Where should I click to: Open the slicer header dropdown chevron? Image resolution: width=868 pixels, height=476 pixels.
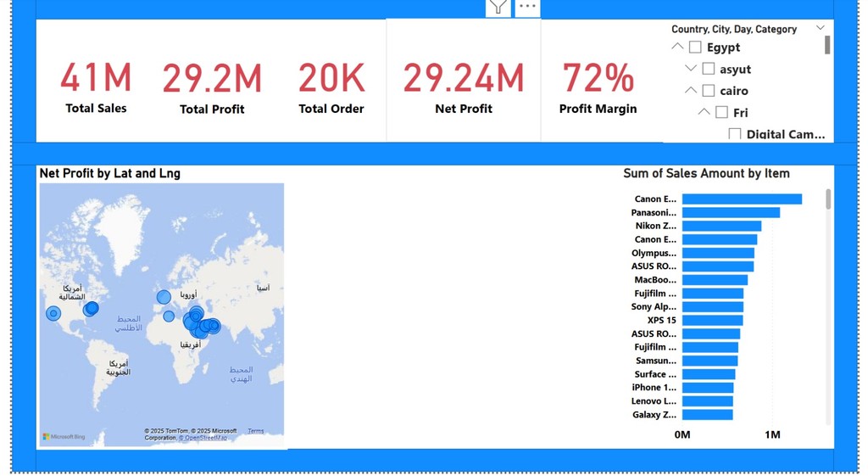pyautogui.click(x=821, y=28)
